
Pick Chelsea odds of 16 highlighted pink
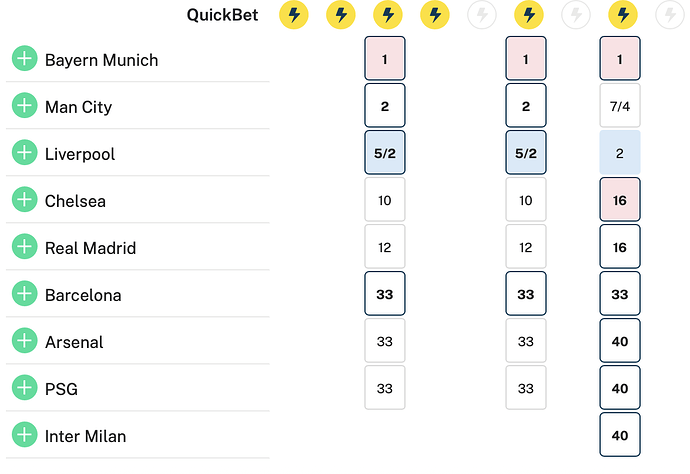(620, 200)
